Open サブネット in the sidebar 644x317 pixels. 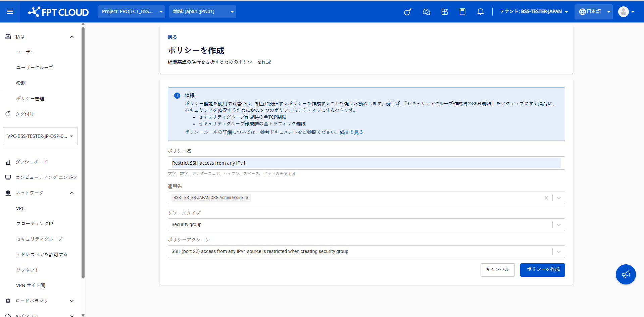pos(28,270)
